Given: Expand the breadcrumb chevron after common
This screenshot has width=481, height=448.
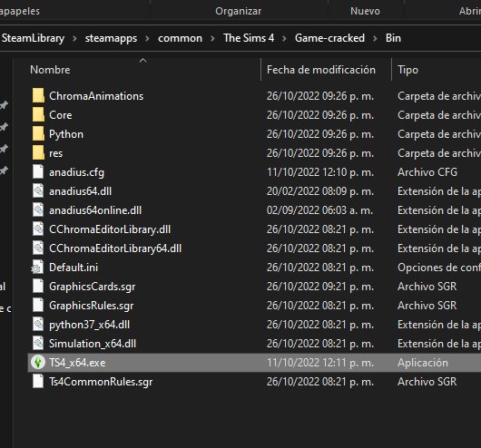Looking at the screenshot, I should pyautogui.click(x=212, y=39).
